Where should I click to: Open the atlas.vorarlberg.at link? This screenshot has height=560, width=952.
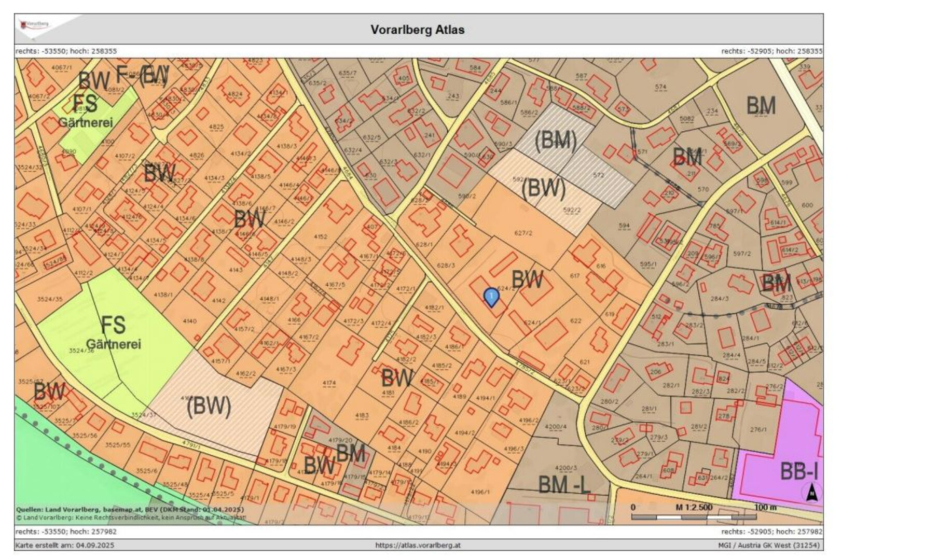[418, 545]
